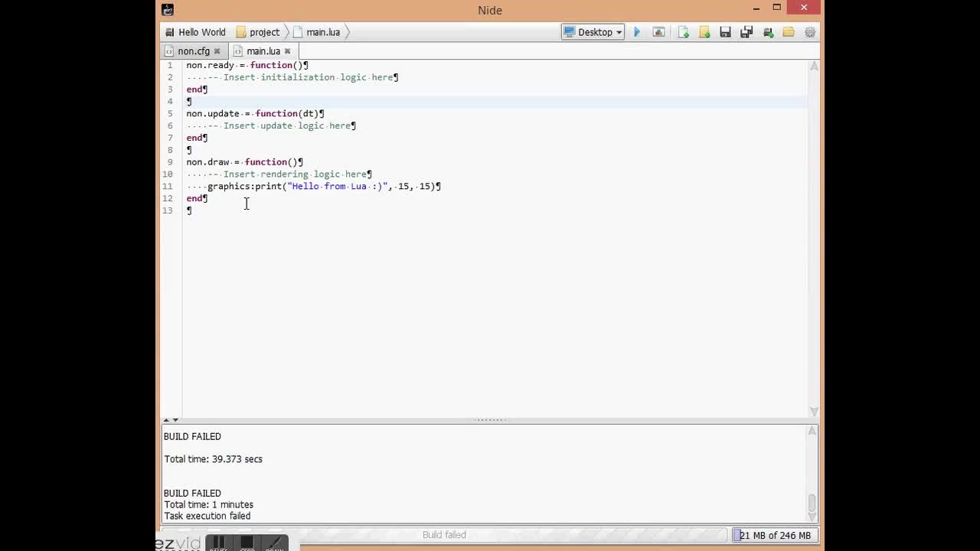This screenshot has height=551, width=980.
Task: Click the editor vertical scrollbar down arrow
Action: [x=814, y=411]
